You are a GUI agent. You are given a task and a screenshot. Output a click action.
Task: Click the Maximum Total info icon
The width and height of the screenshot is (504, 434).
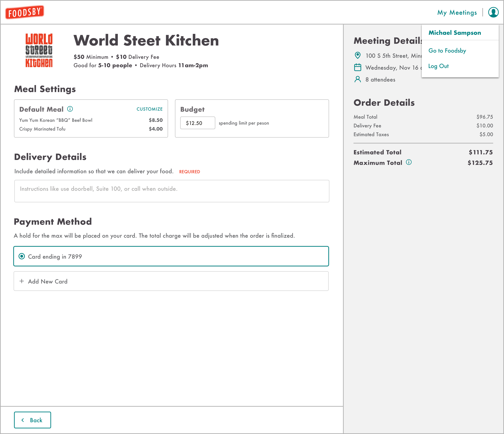409,162
